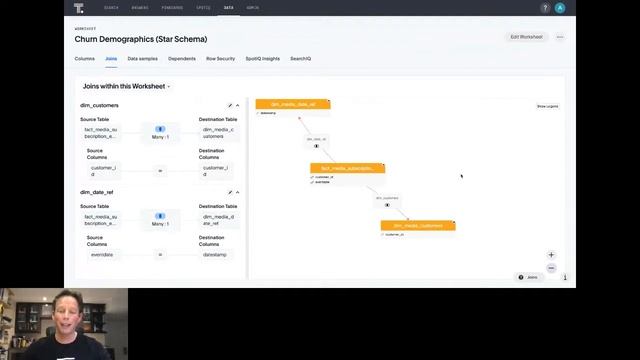Click the Many:1 join-type icon under dim_customers

[x=160, y=129]
